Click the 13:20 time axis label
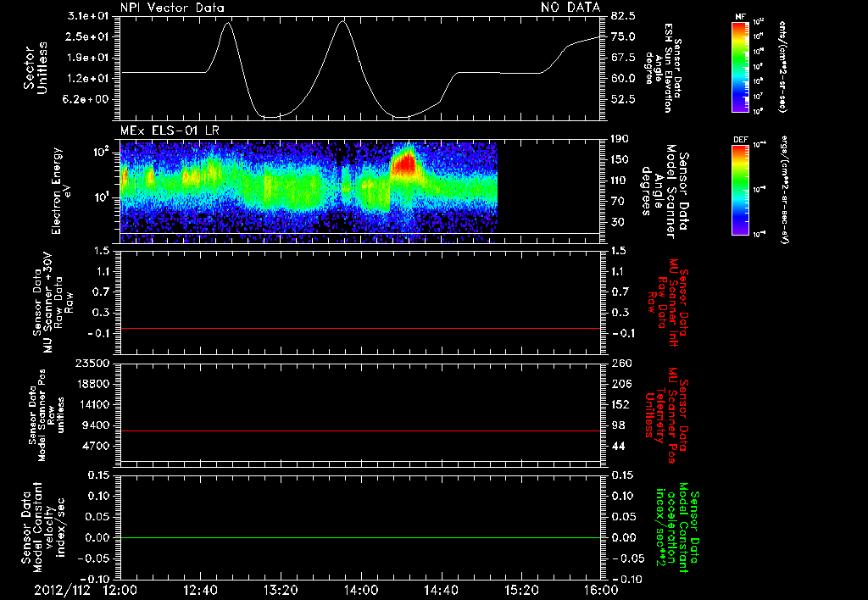This screenshot has width=868, height=600. click(x=281, y=591)
